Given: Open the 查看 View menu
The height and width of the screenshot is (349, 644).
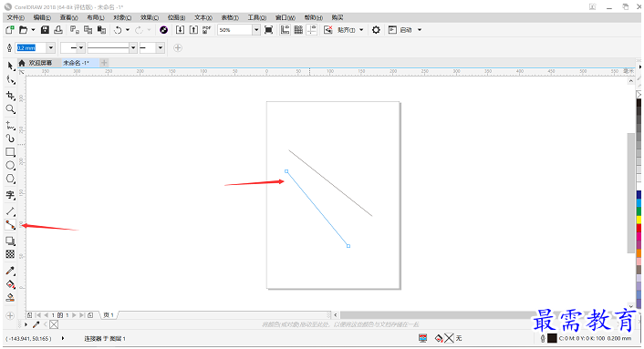Looking at the screenshot, I should pos(68,17).
